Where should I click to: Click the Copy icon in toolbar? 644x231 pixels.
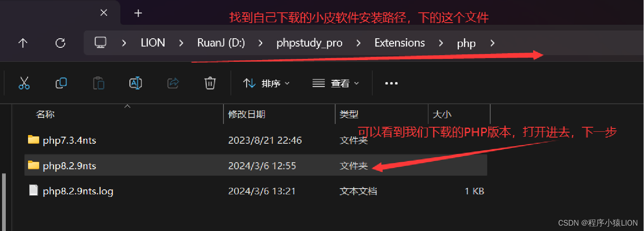click(x=61, y=83)
